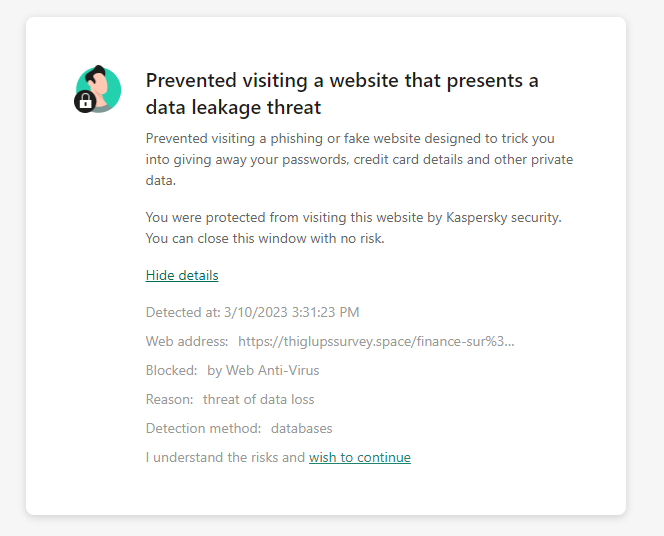Click the Reason threat of data loss line

[x=230, y=399]
